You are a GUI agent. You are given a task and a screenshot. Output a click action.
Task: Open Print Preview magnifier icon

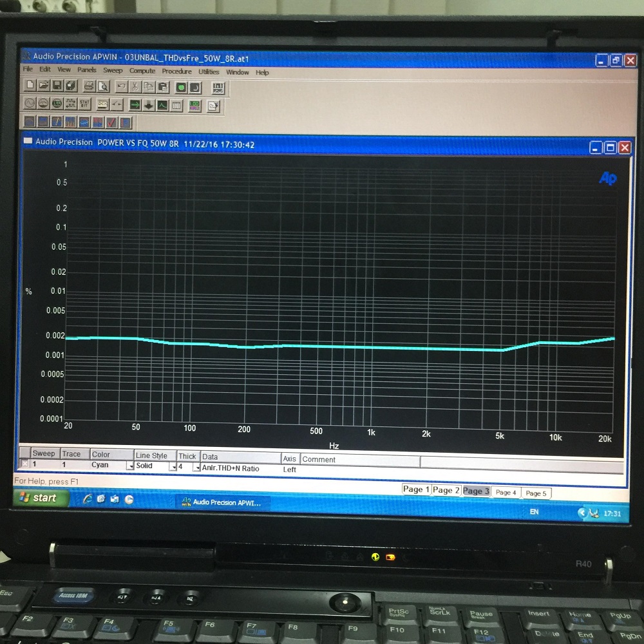coord(103,86)
